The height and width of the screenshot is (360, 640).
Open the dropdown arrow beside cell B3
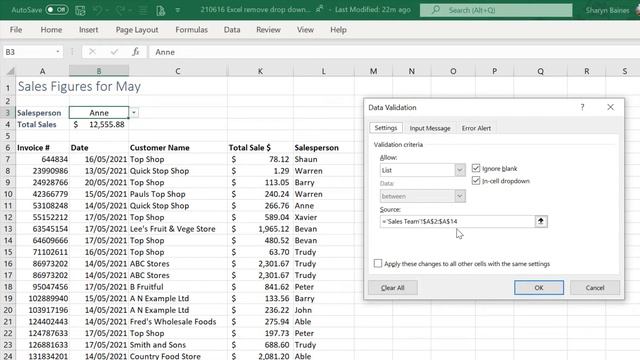point(134,113)
